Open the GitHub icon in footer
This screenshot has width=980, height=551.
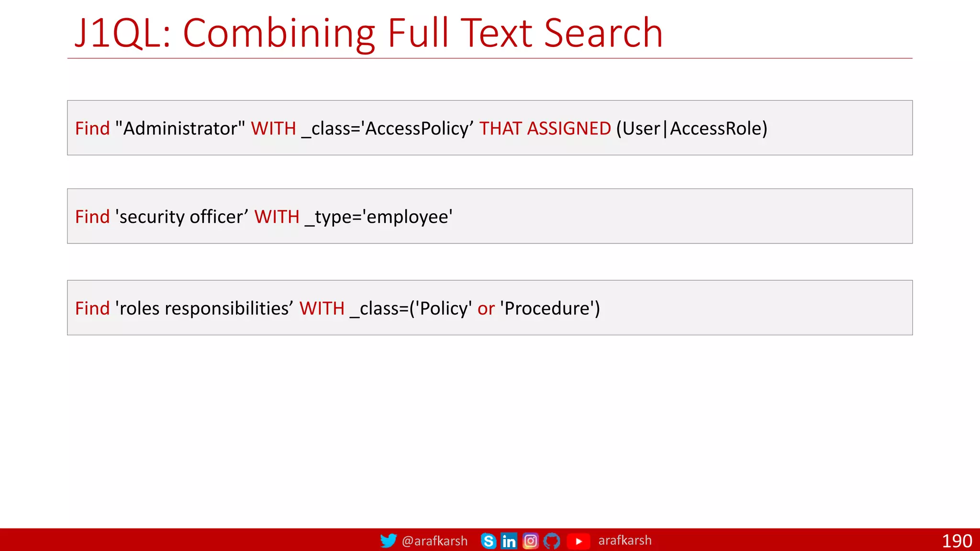[x=552, y=541]
